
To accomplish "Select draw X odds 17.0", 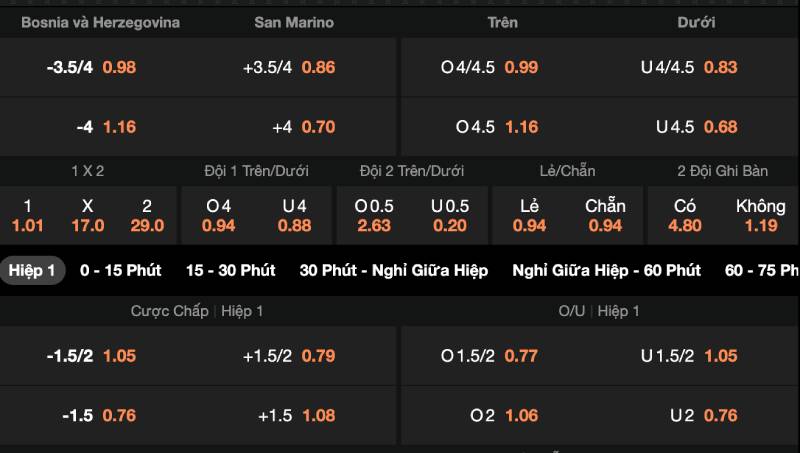I will coord(88,215).
